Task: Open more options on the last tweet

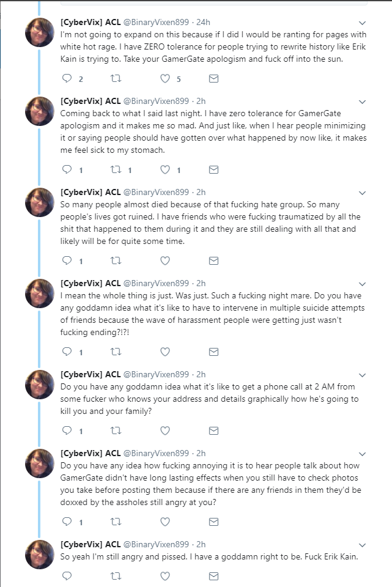Action: (x=362, y=545)
